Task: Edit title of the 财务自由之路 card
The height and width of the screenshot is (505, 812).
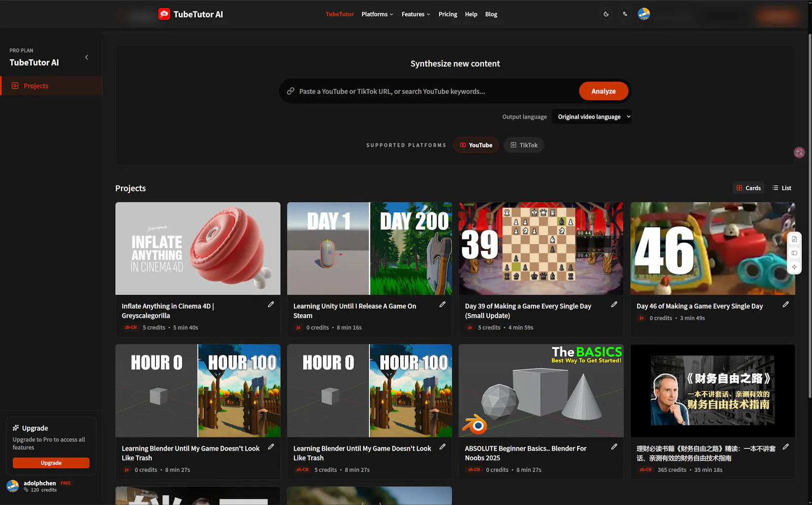Action: [x=786, y=447]
